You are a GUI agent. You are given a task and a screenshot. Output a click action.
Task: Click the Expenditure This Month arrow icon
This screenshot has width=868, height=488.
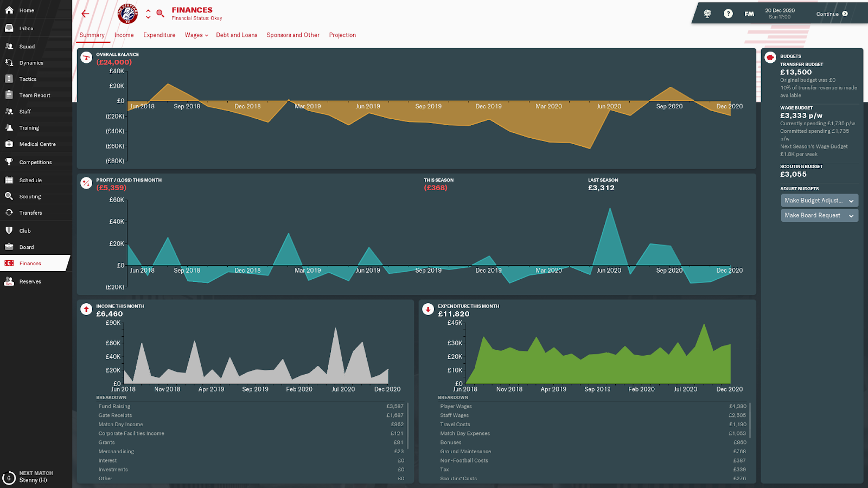tap(428, 309)
